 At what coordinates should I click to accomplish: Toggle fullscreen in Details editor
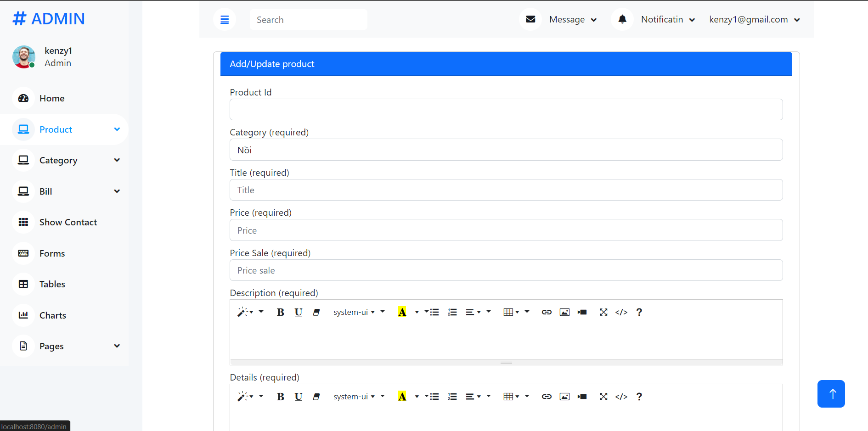(603, 397)
